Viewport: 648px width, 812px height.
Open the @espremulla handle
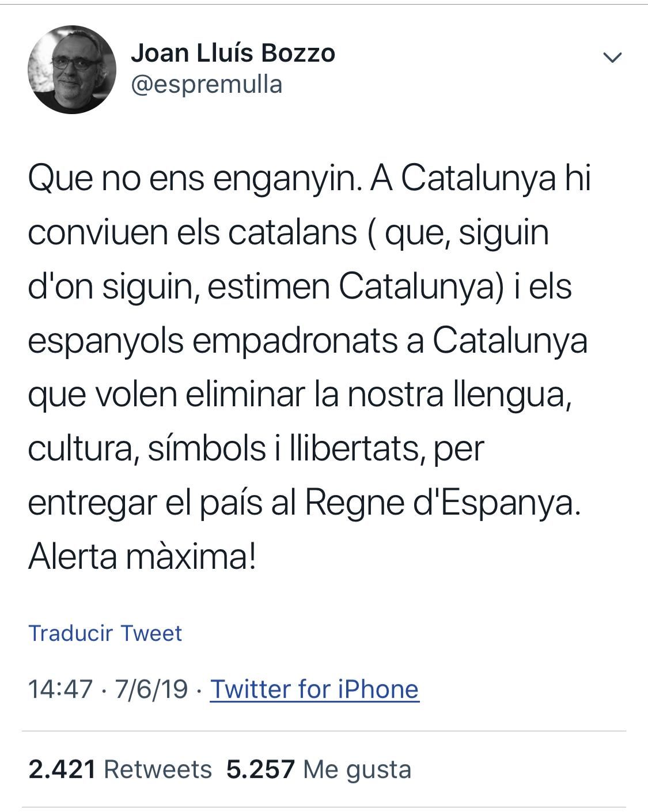point(207,85)
